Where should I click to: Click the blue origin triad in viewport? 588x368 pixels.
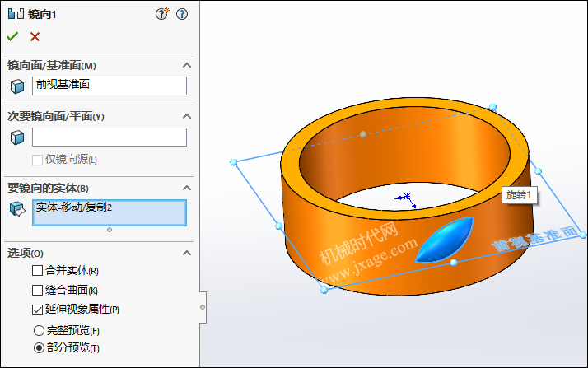(406, 200)
